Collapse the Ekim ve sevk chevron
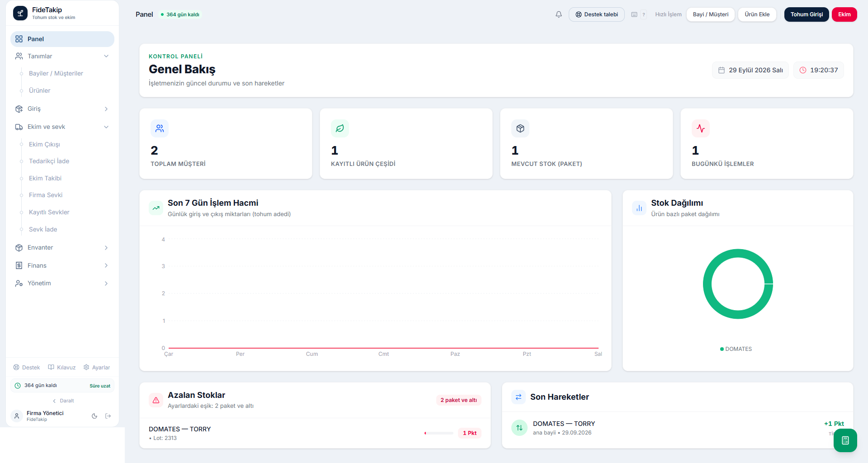Screen dimensions: 868x463 [106, 127]
